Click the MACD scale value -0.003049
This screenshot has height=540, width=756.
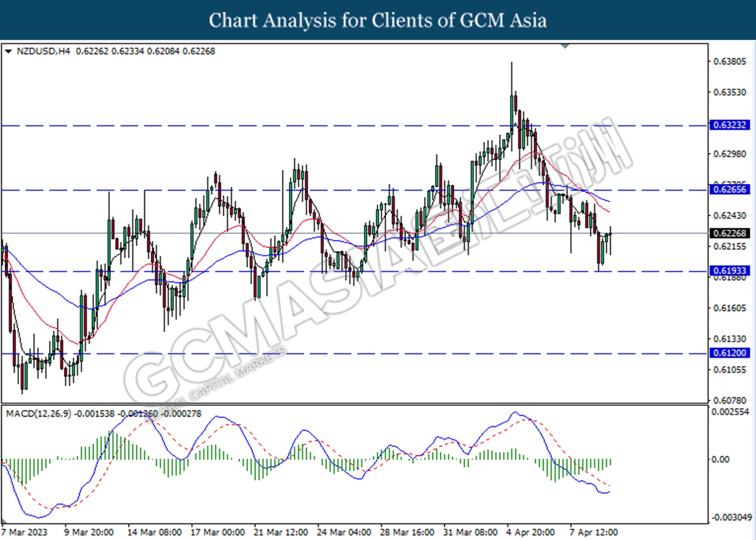(x=731, y=518)
